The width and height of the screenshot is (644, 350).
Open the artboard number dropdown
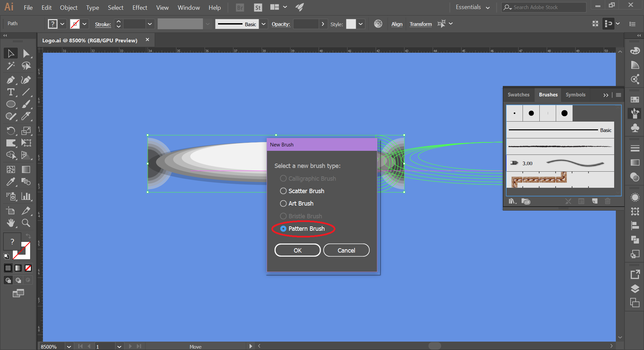119,346
